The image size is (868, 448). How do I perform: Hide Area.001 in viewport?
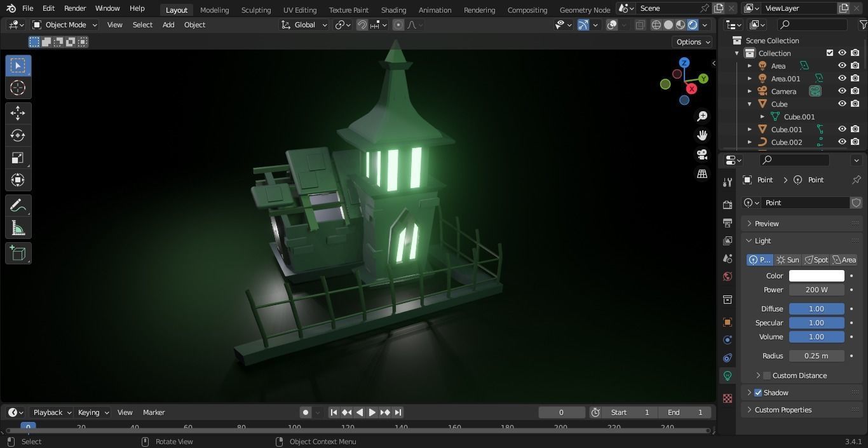coord(842,78)
